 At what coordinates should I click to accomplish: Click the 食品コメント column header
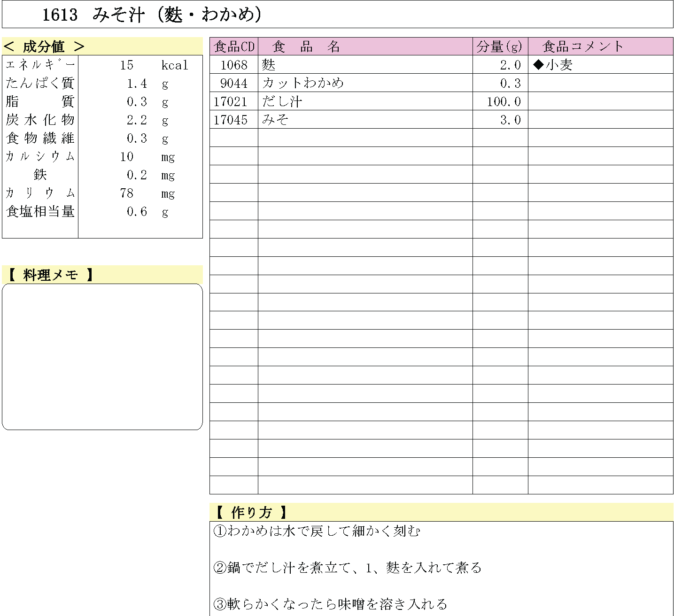[x=583, y=46]
